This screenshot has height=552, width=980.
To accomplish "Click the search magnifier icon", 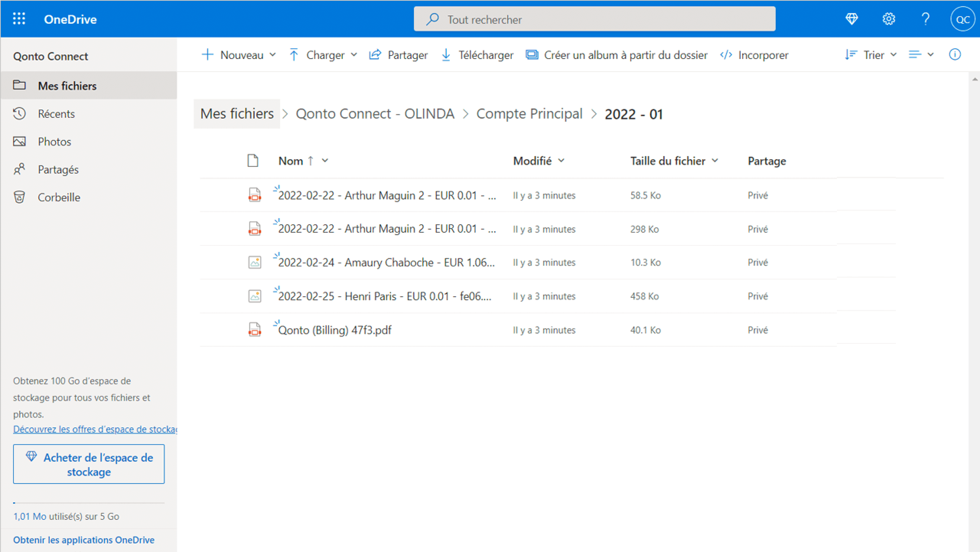I will point(432,19).
